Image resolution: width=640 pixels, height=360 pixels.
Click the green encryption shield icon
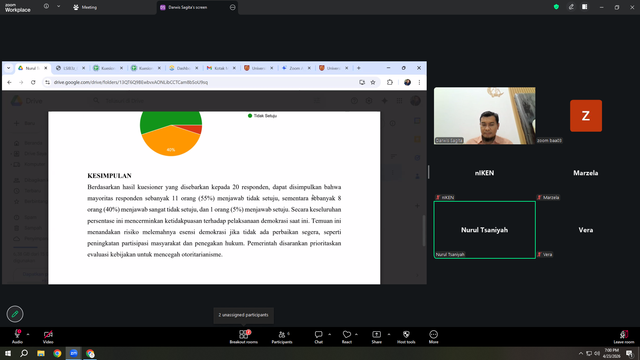point(556,7)
